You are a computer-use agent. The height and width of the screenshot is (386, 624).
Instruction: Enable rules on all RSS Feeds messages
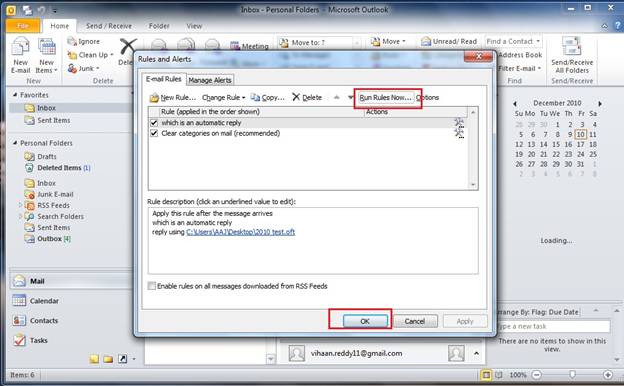[x=152, y=286]
